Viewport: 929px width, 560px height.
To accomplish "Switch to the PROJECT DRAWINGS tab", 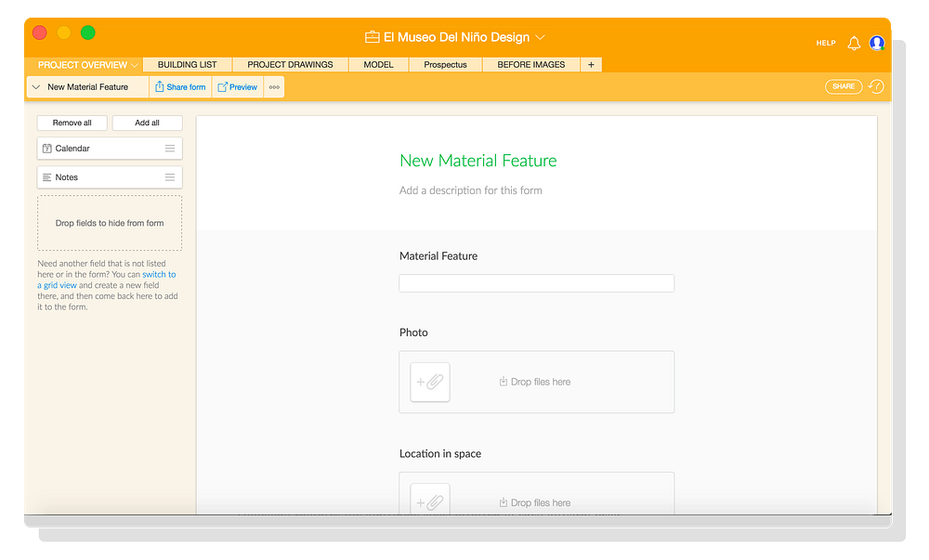I will point(290,64).
